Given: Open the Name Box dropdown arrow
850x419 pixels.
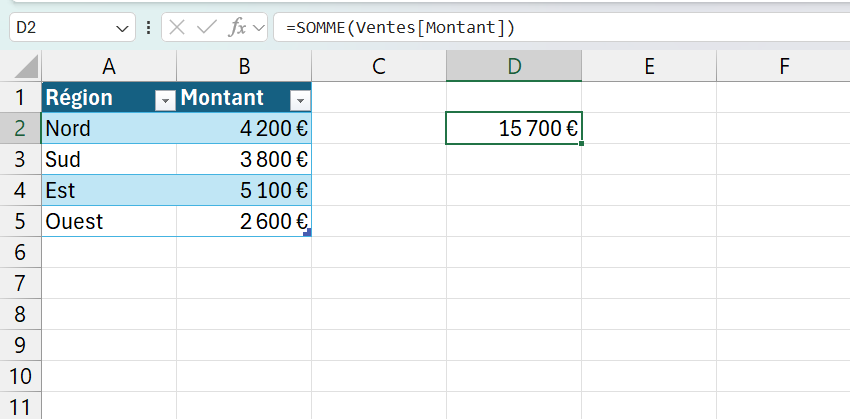Looking at the screenshot, I should pyautogui.click(x=123, y=28).
